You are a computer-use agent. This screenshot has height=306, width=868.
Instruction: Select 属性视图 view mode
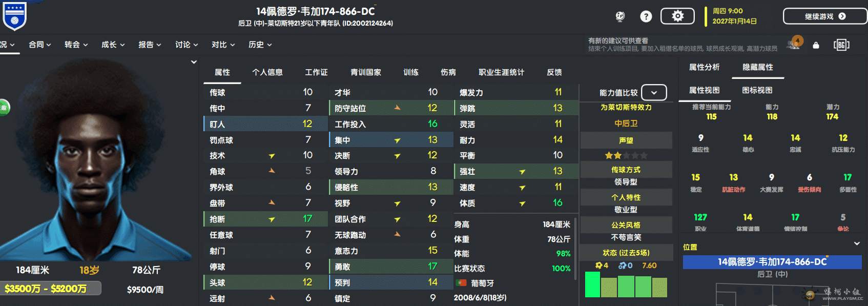704,90
